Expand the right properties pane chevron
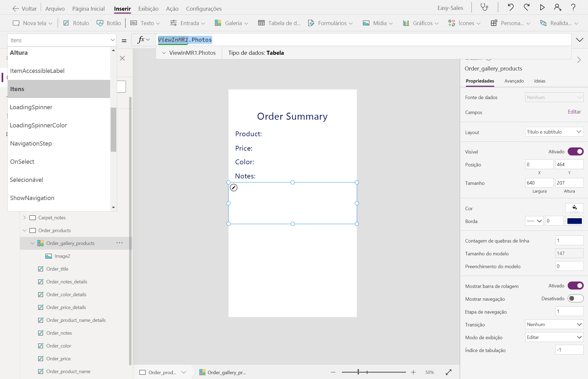The height and width of the screenshot is (379, 588). tap(579, 60)
